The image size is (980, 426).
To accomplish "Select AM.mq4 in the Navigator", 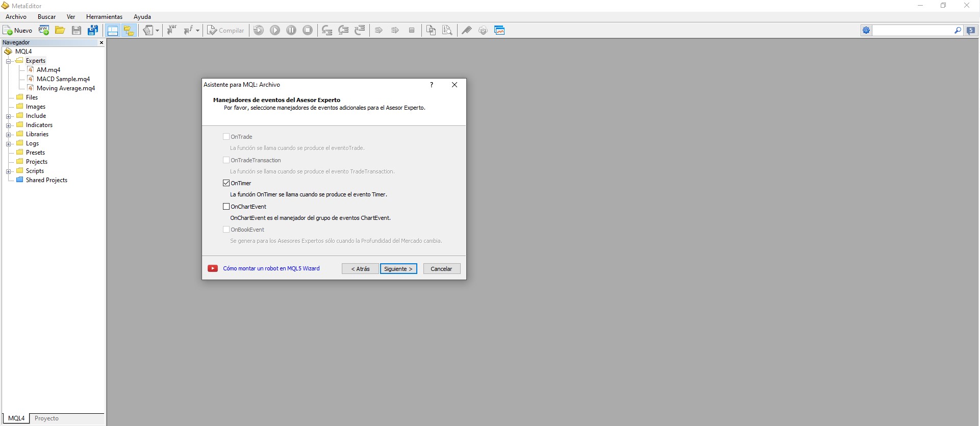I will [48, 70].
